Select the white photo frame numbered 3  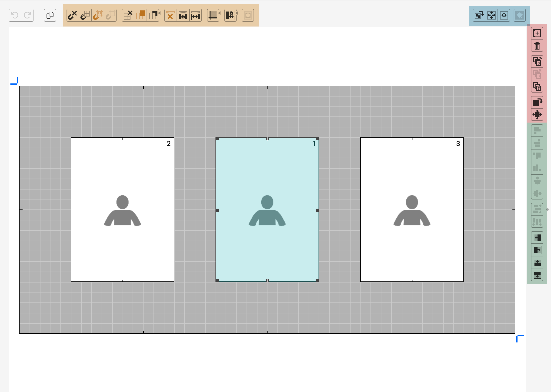[412, 209]
